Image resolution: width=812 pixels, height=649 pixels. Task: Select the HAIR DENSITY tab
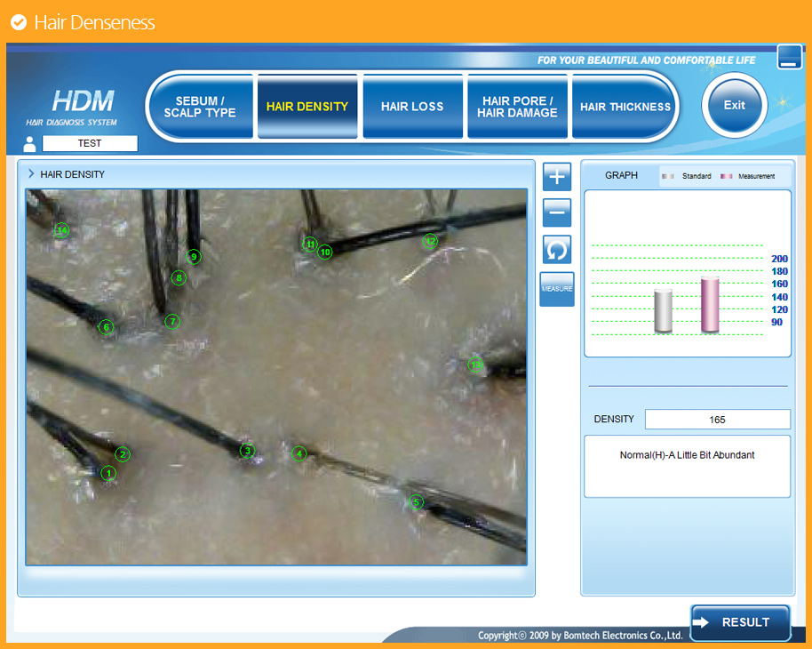pos(307,107)
